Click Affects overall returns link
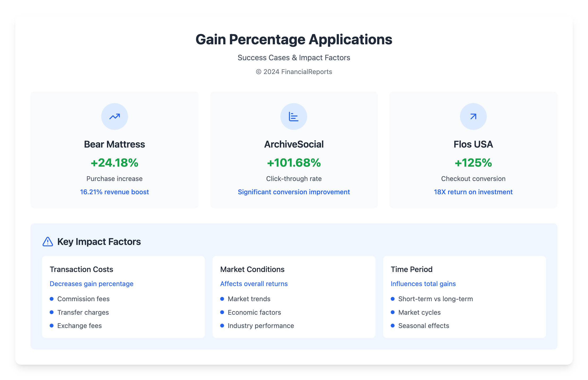Image resolution: width=588 pixels, height=380 pixels. (254, 284)
